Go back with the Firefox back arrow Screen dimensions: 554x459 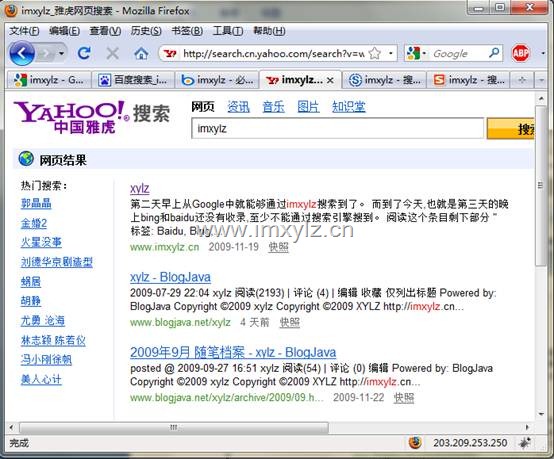pos(22,54)
